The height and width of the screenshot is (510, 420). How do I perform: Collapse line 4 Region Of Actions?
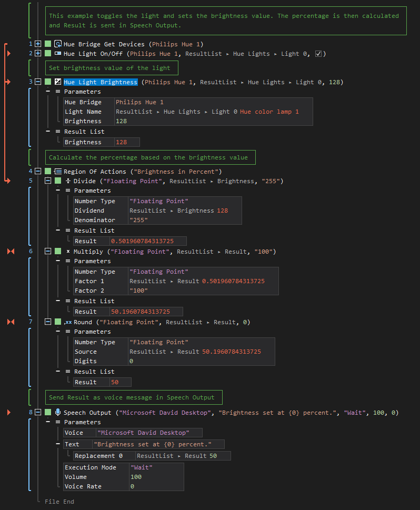(38, 172)
